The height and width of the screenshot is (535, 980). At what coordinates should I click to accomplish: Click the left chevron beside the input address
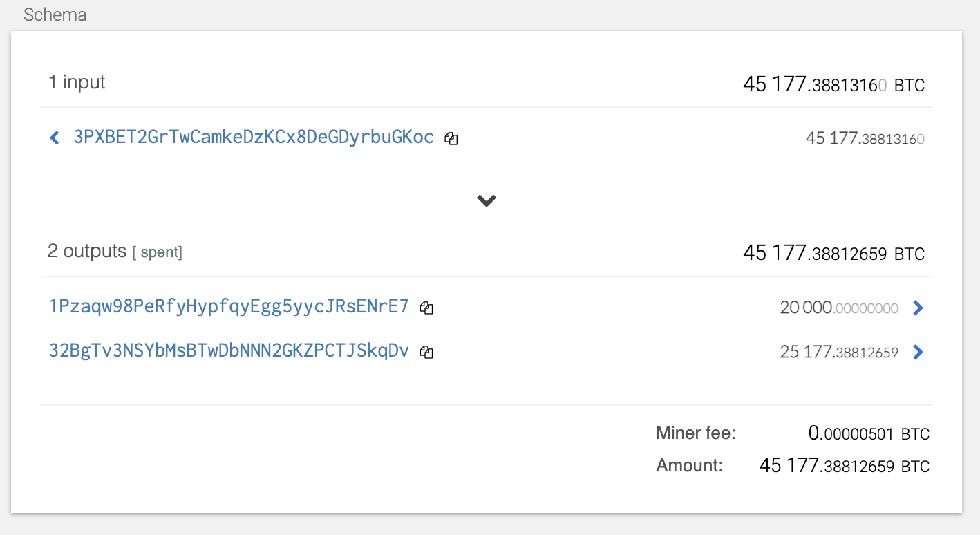pos(55,137)
